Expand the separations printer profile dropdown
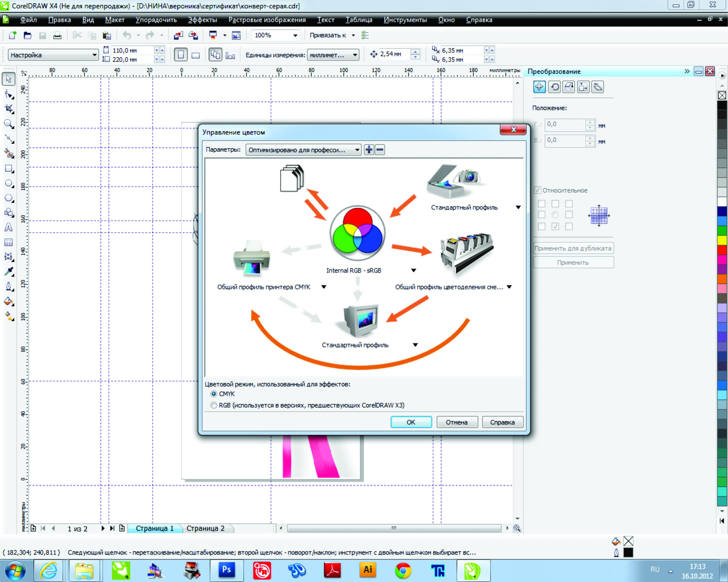Screen dimensions: 728x582 tap(509, 287)
